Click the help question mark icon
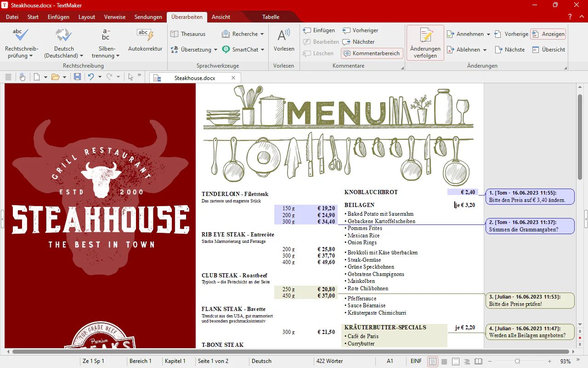 pyautogui.click(x=570, y=17)
